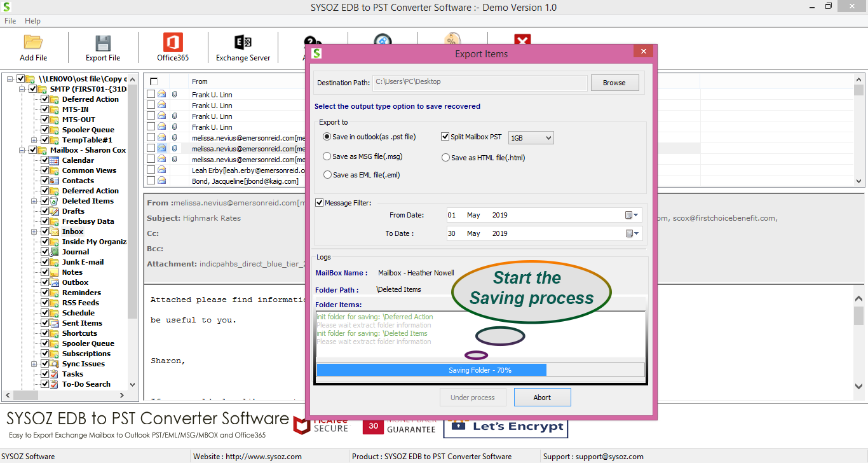868x463 pixels.
Task: Click the Browse button for destination path
Action: (614, 83)
